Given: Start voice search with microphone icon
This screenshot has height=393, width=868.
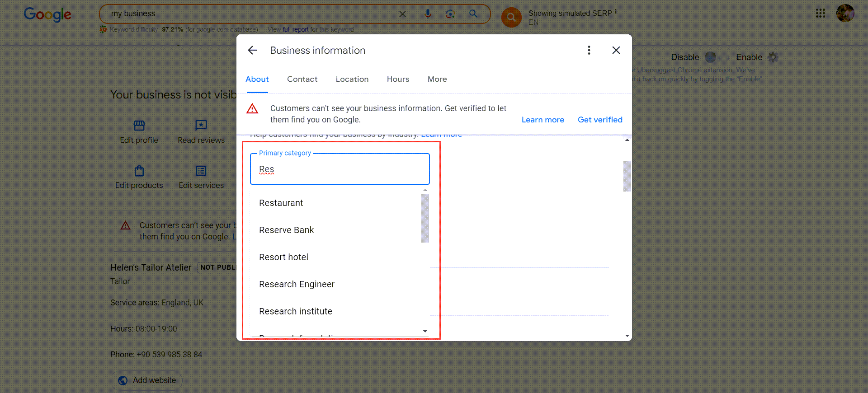Looking at the screenshot, I should click(428, 14).
